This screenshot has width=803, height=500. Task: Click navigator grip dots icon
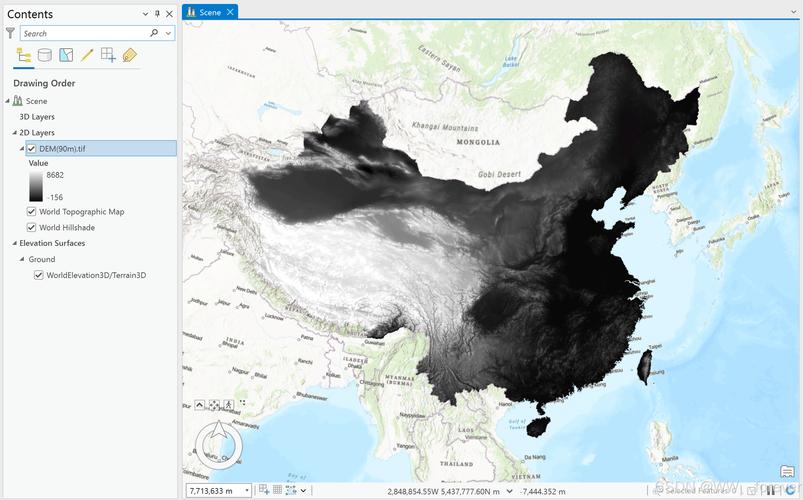(242, 403)
